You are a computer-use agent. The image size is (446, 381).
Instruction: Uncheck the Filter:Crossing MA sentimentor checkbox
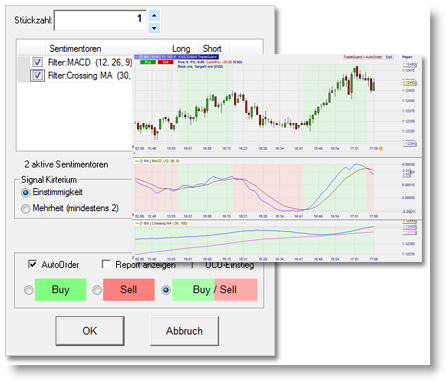(x=37, y=75)
